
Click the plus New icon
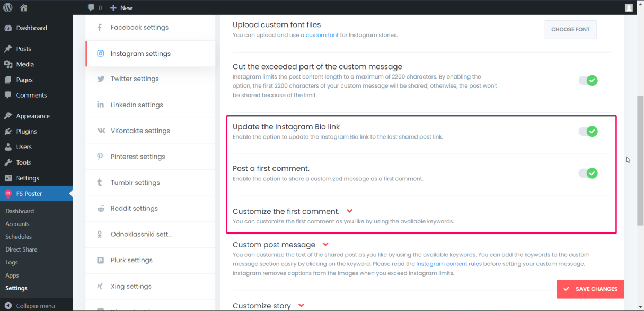click(x=113, y=8)
